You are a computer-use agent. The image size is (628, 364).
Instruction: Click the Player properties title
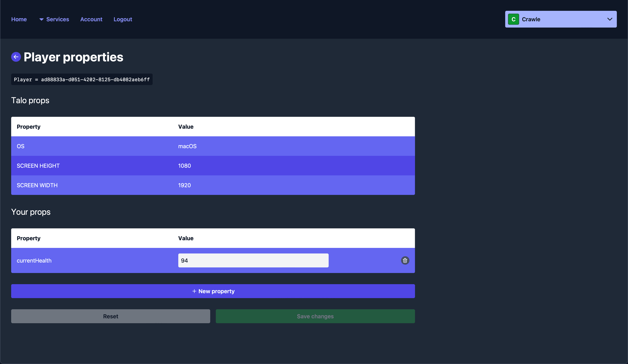pos(73,57)
